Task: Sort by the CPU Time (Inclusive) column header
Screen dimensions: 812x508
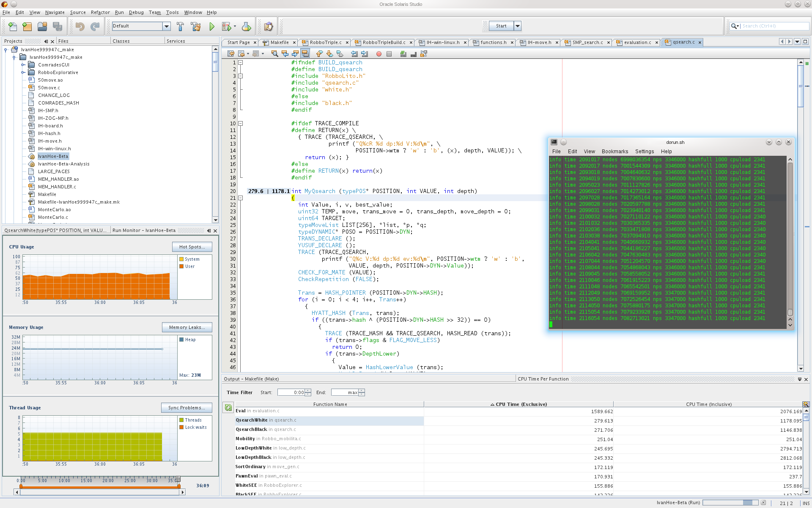Action: [x=708, y=404]
